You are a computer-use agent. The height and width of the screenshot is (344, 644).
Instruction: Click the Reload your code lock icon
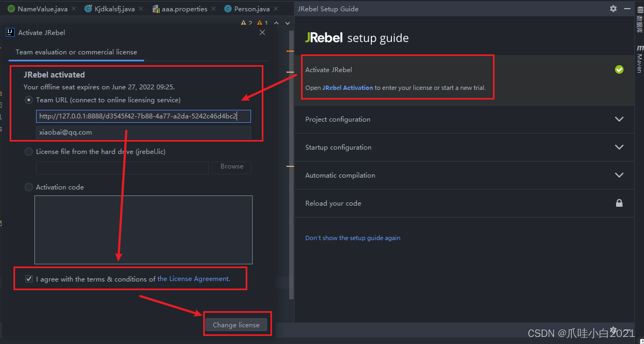click(x=619, y=203)
